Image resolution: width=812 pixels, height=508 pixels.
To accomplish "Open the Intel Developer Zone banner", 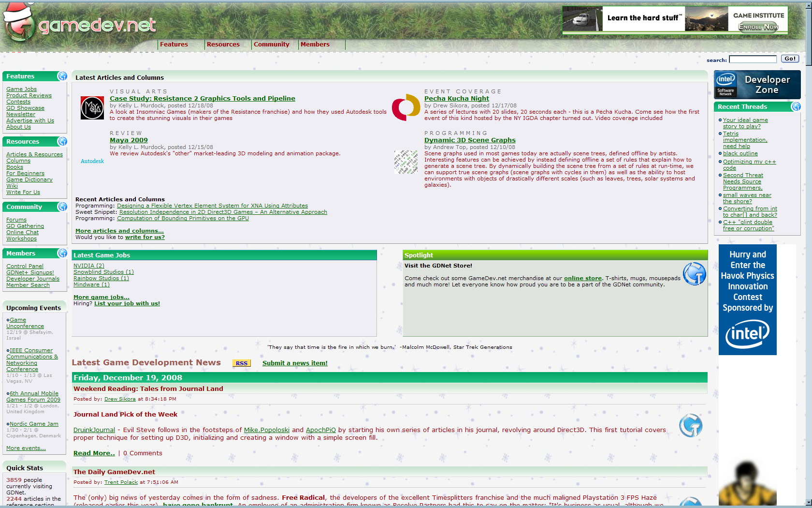I will click(757, 85).
